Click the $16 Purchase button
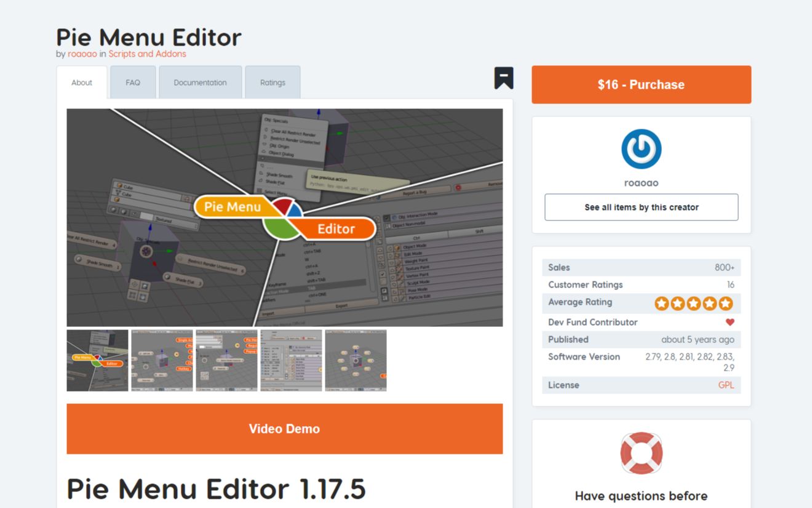812x508 pixels. click(641, 84)
